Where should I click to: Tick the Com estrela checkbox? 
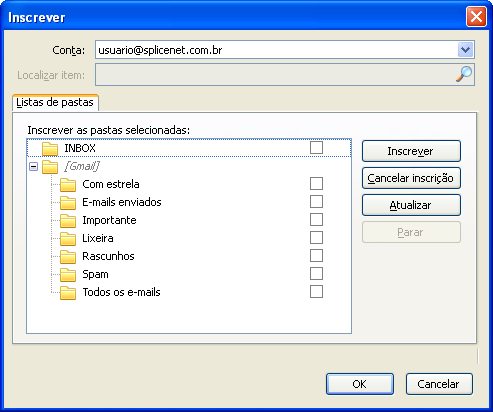pyautogui.click(x=316, y=183)
